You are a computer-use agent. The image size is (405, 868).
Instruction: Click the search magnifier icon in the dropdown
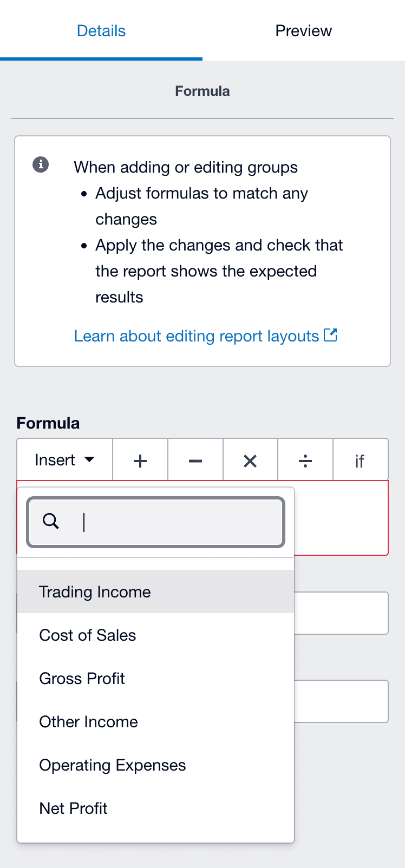click(51, 522)
